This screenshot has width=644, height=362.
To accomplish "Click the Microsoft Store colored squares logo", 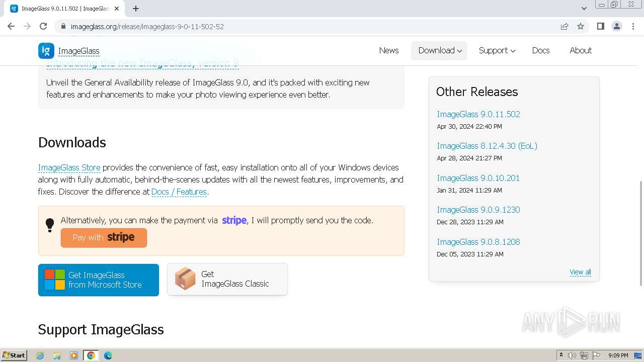I will pyautogui.click(x=54, y=280).
